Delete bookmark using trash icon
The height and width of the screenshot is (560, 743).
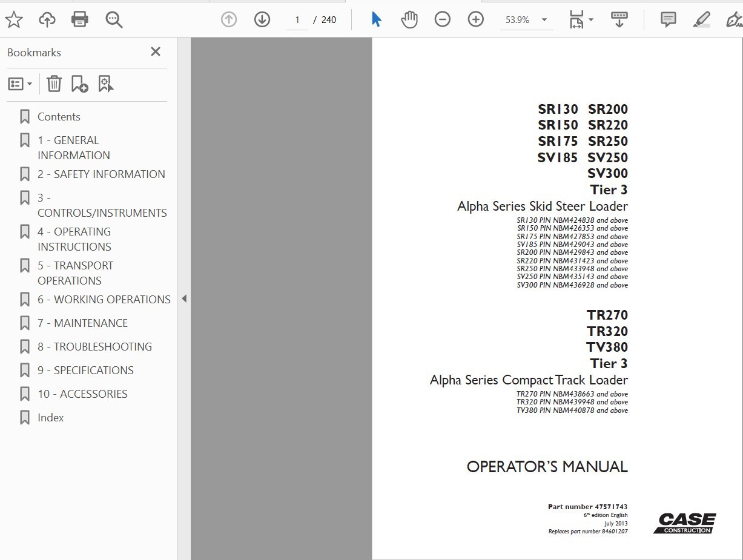pyautogui.click(x=54, y=84)
